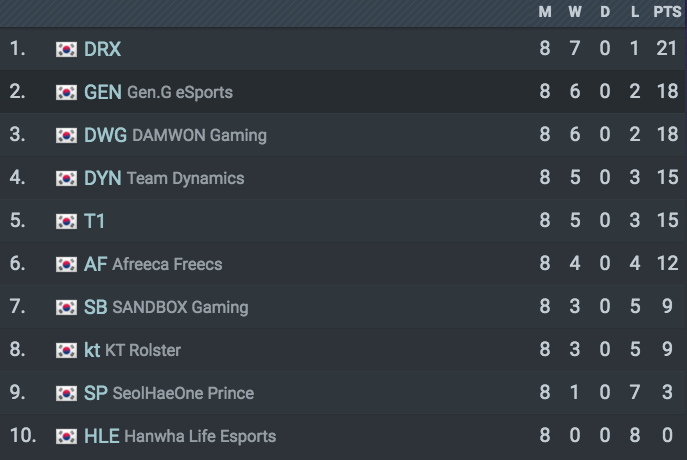The height and width of the screenshot is (460, 687).
Task: Click the flag icon next to GEN
Action: pyautogui.click(x=66, y=92)
